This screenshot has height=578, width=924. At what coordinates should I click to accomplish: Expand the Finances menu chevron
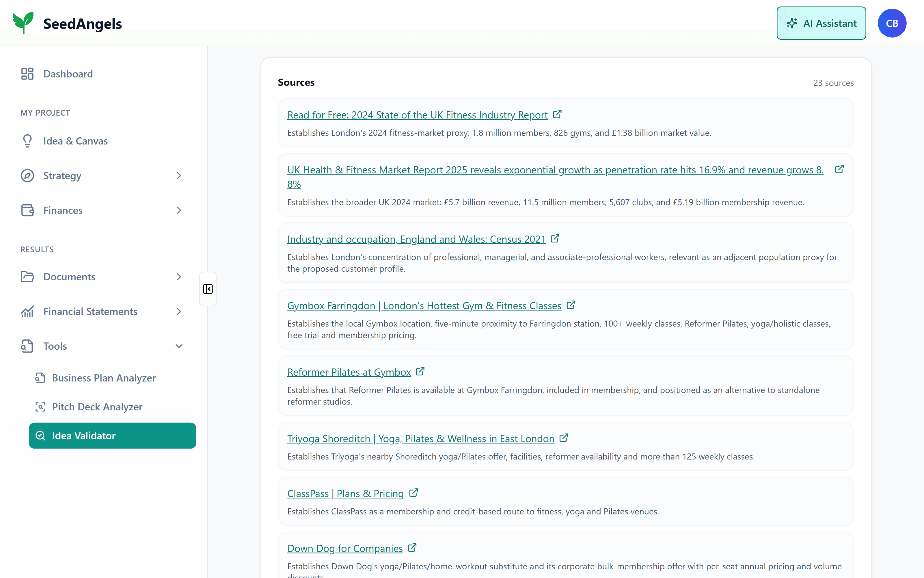coord(179,210)
